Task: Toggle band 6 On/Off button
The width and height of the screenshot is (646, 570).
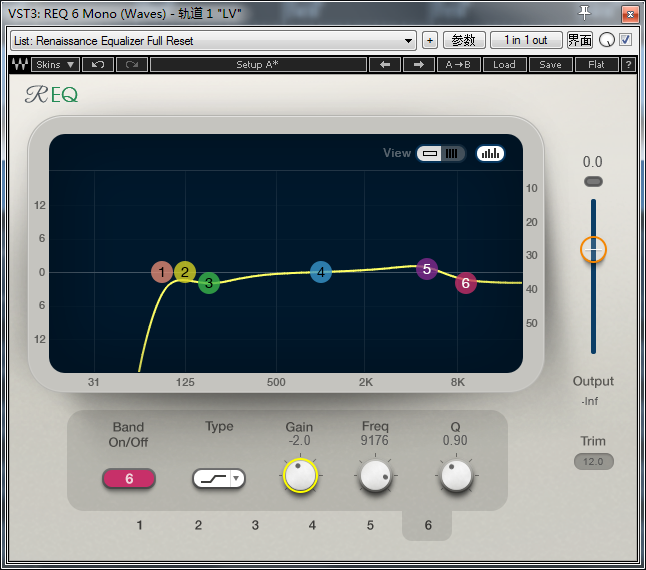Action: point(129,479)
